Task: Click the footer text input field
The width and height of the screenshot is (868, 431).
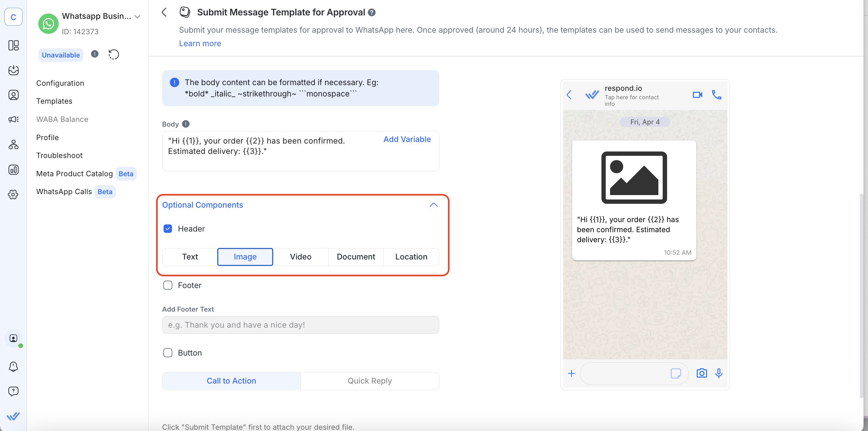Action: tap(300, 325)
